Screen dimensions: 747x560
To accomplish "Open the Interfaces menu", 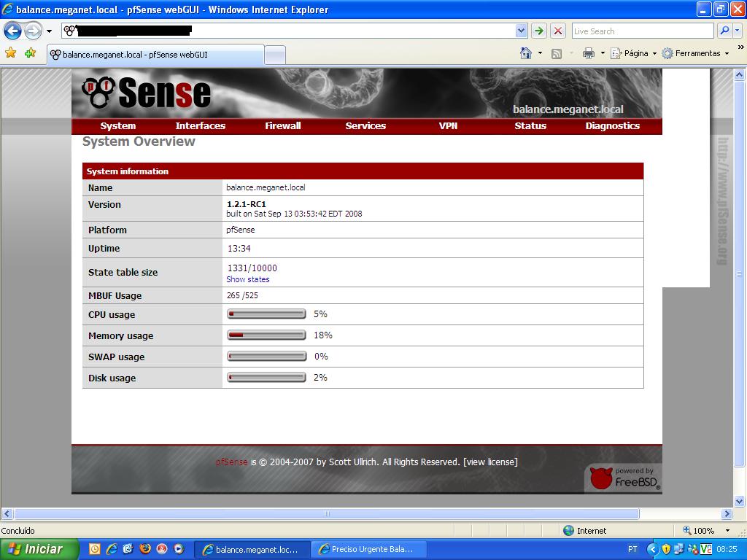I will pos(200,125).
